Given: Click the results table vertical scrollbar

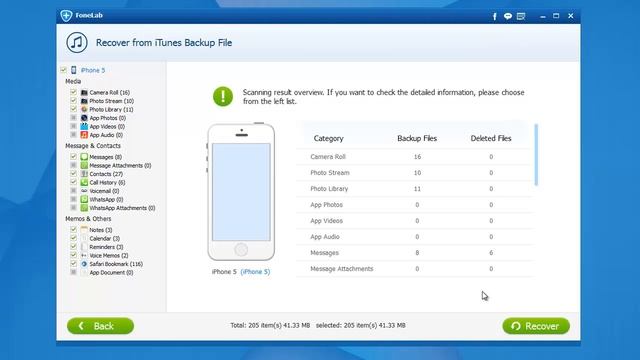Looking at the screenshot, I should tap(536, 155).
